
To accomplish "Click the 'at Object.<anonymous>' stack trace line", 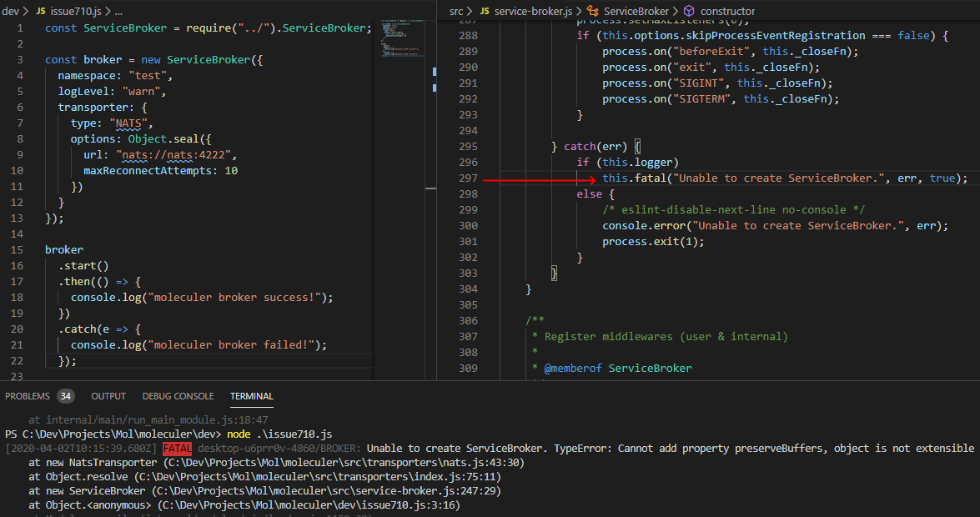I will [244, 505].
